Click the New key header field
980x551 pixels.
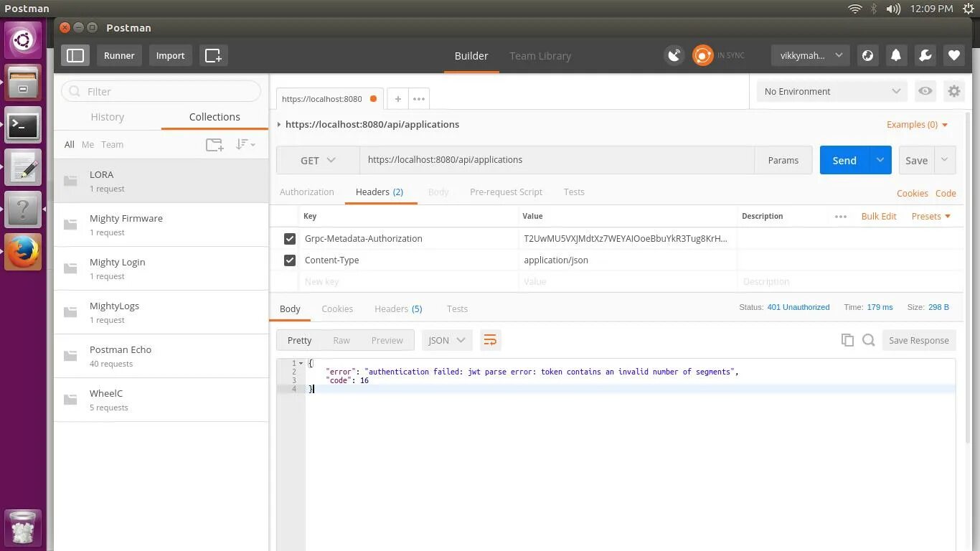click(x=409, y=281)
